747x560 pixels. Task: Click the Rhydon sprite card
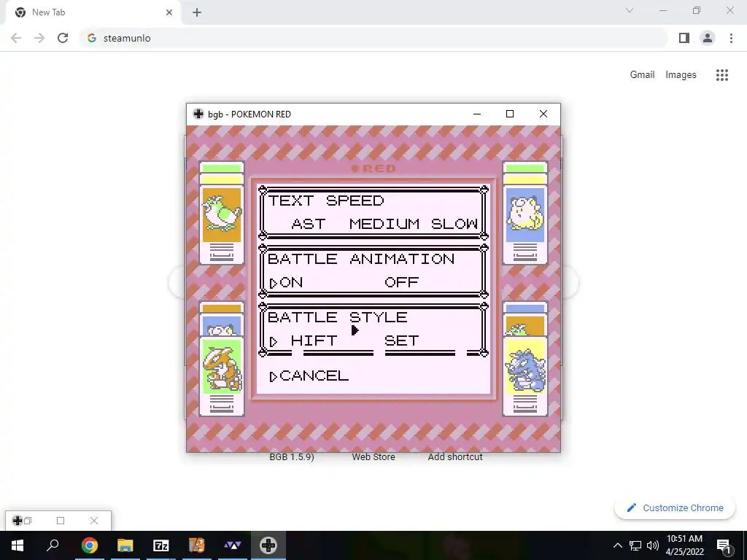coord(525,376)
